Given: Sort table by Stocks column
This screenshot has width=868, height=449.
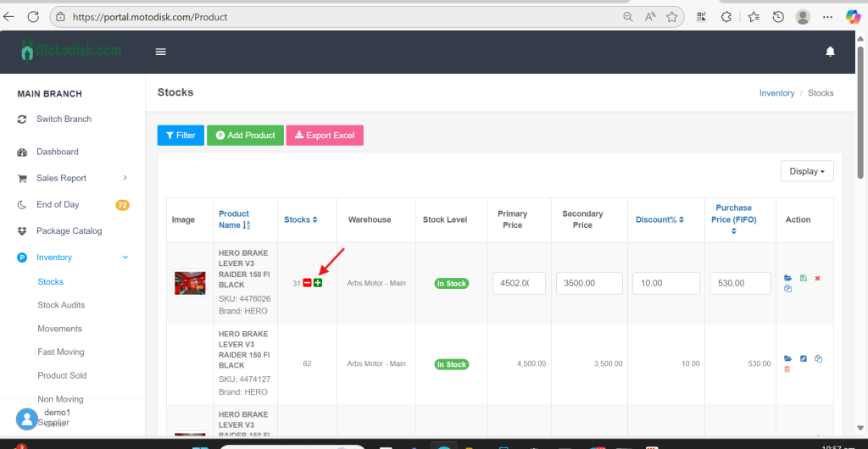Looking at the screenshot, I should (x=300, y=219).
